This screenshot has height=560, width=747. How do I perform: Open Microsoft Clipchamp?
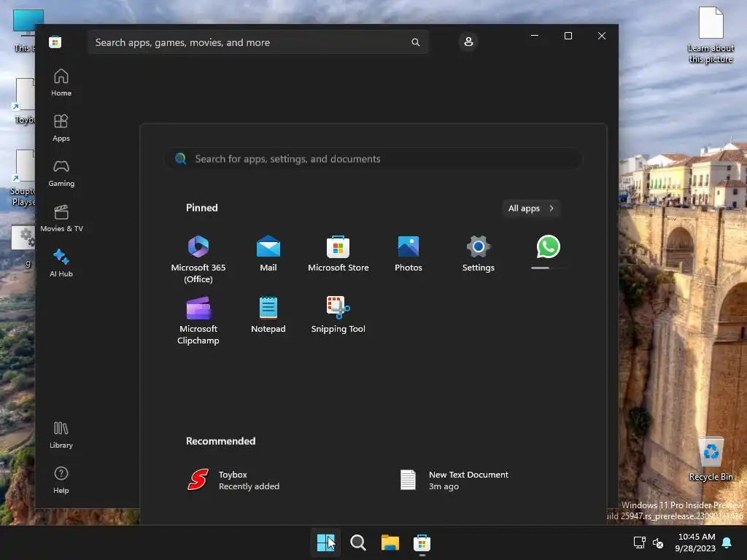click(198, 321)
